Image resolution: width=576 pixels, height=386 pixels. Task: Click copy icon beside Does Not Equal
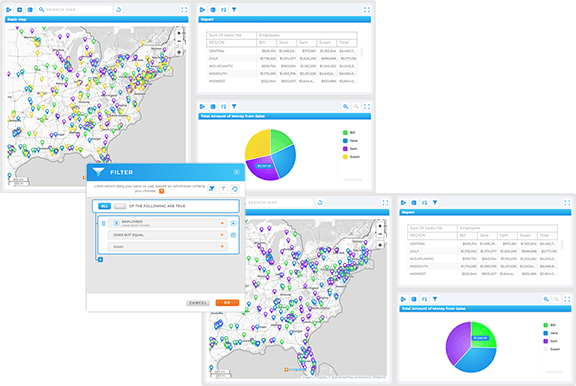(x=233, y=235)
